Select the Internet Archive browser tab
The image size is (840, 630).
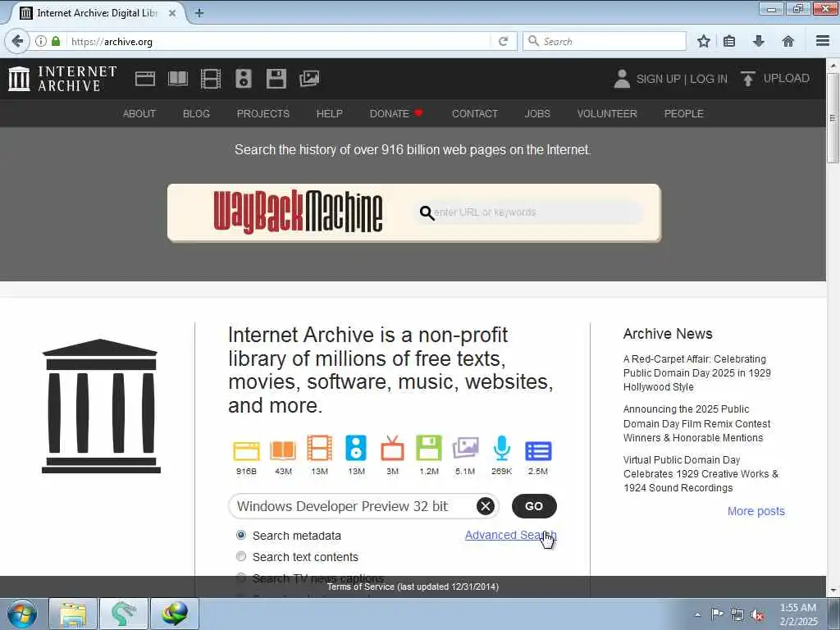(97, 13)
